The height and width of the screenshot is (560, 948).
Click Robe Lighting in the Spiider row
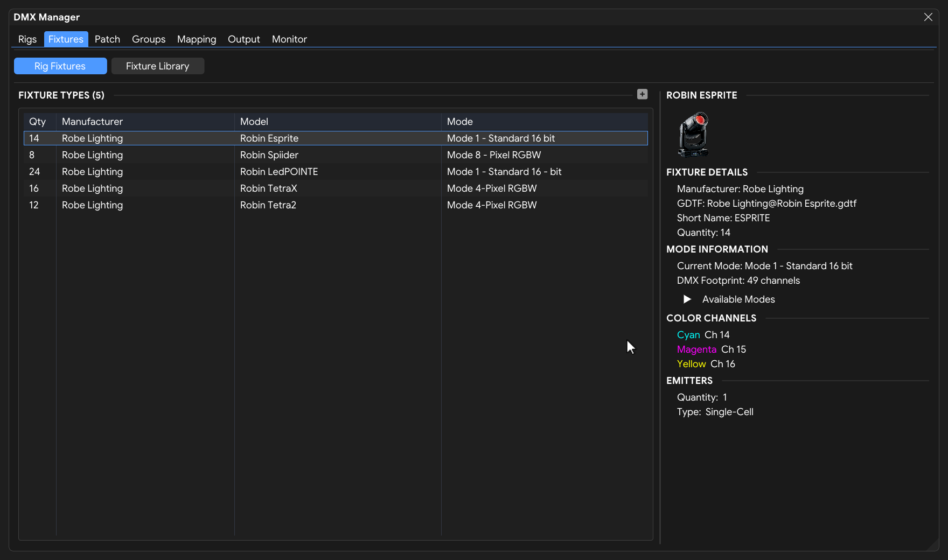tap(92, 155)
